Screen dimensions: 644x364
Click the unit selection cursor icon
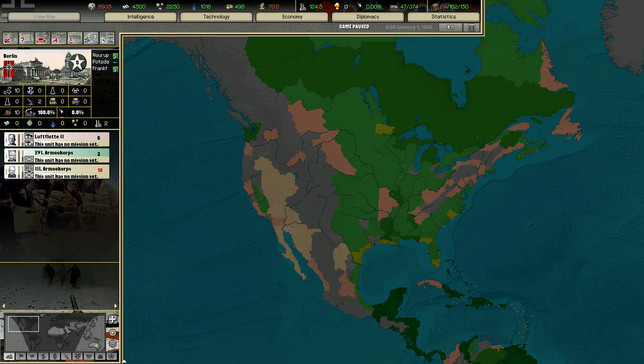107,38
